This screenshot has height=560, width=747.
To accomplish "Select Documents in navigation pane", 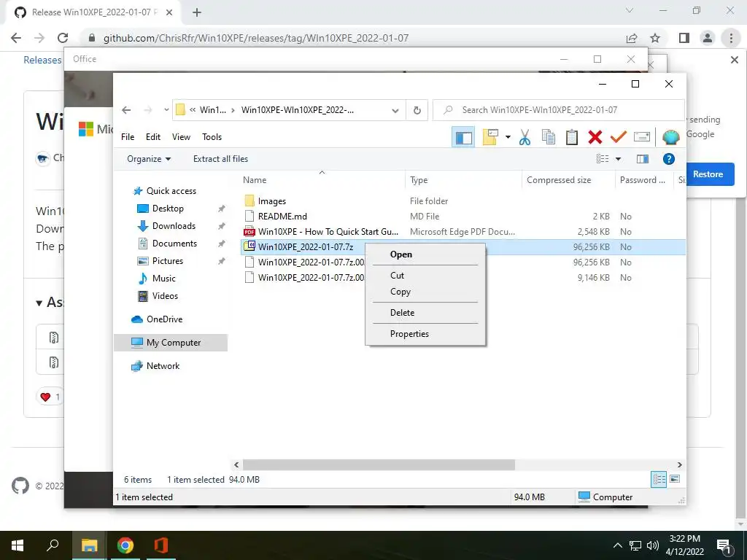I will tap(174, 244).
